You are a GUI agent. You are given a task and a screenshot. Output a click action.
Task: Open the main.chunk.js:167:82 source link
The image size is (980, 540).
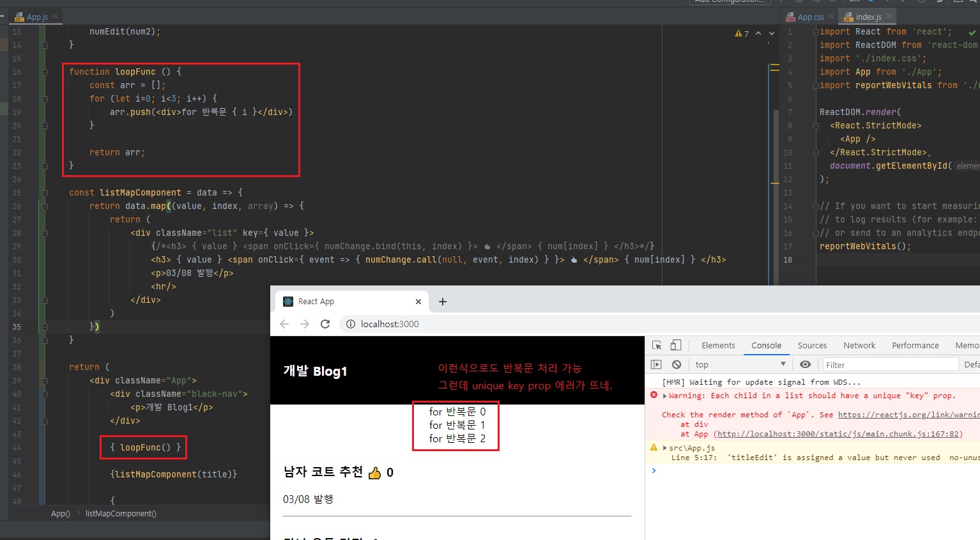[838, 434]
